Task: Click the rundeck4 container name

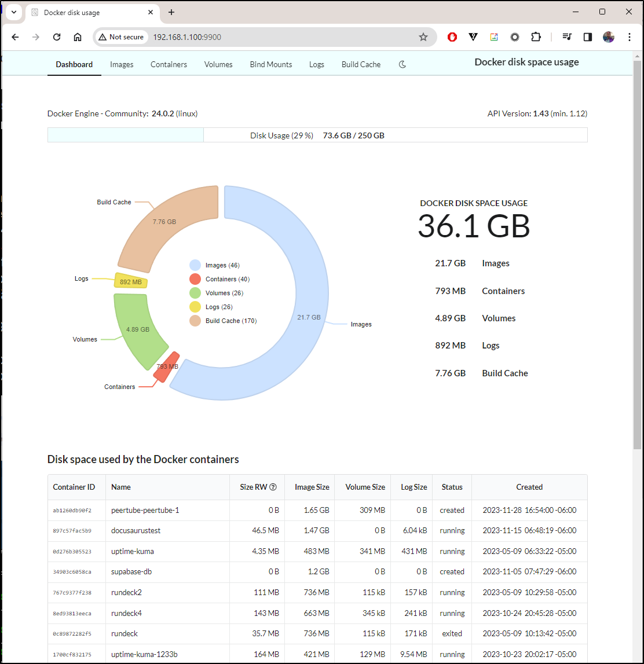Action: pyautogui.click(x=127, y=613)
